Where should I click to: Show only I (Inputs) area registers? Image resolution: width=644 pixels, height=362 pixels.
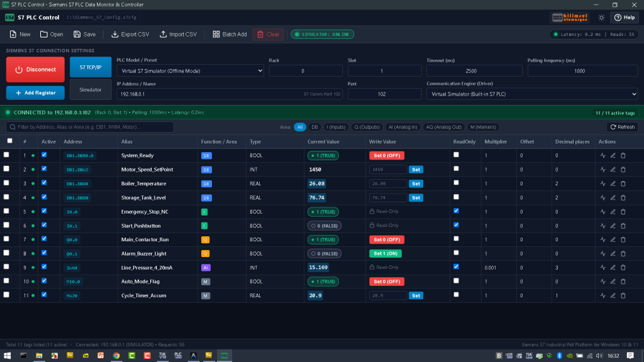click(336, 127)
